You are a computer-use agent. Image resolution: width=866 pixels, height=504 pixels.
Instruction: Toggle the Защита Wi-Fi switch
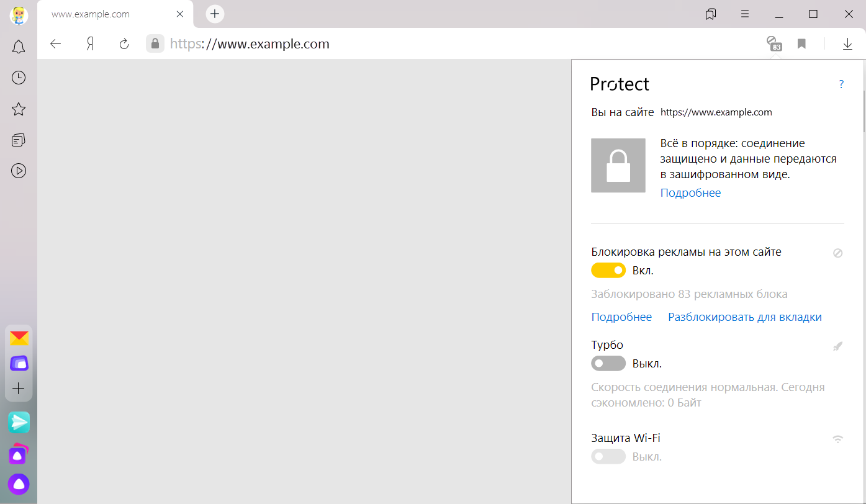(608, 457)
